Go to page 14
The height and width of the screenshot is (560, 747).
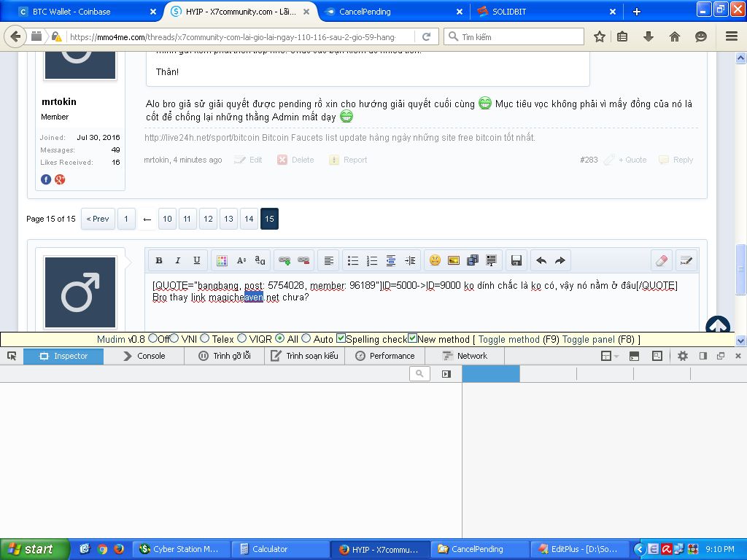click(x=249, y=219)
